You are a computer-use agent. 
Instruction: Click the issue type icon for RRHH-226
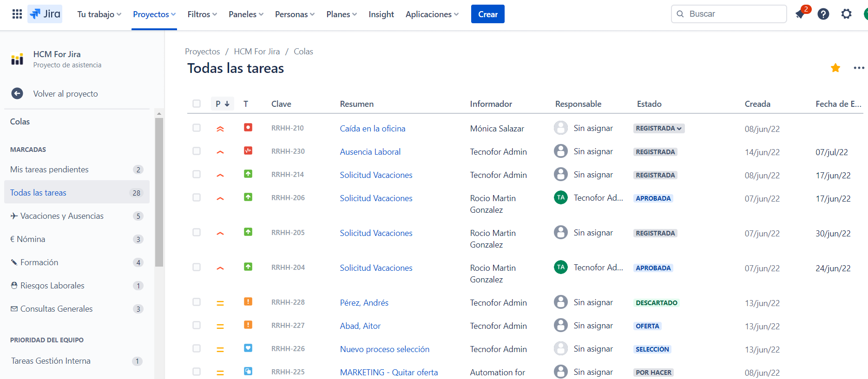(248, 348)
